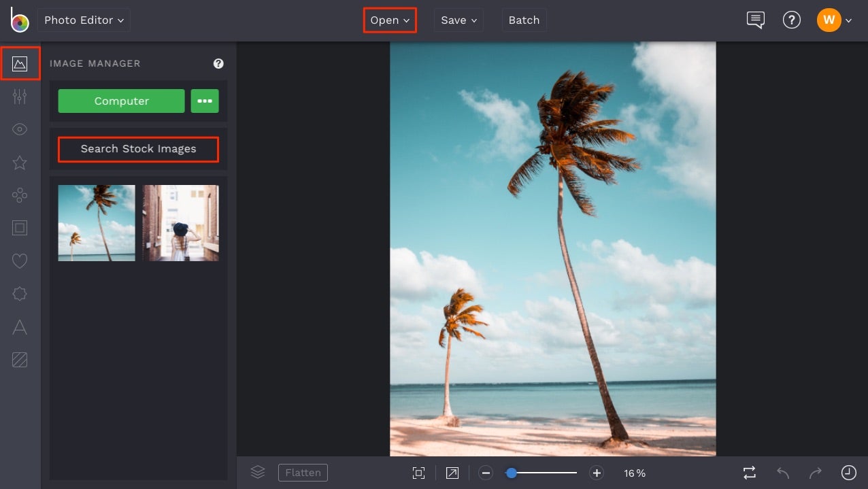The height and width of the screenshot is (489, 868).
Task: Expand the Open dropdown
Action: coord(389,20)
